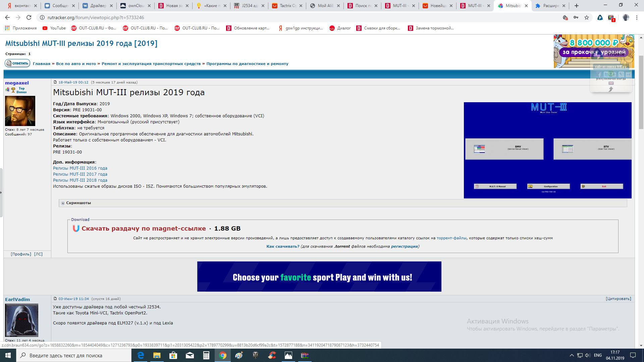The height and width of the screenshot is (362, 644).
Task: Quote EarlVadim's post with Цитировать
Action: point(618,299)
